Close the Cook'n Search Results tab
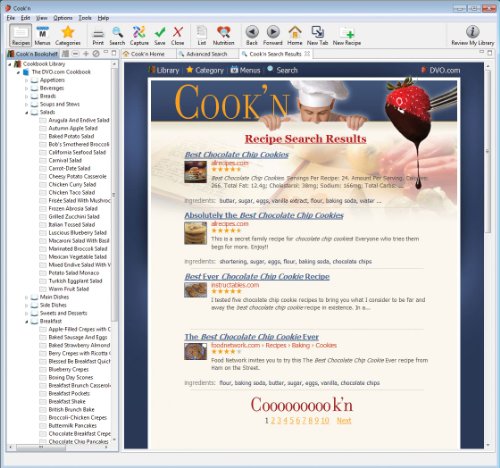The width and height of the screenshot is (500, 468). click(307, 53)
